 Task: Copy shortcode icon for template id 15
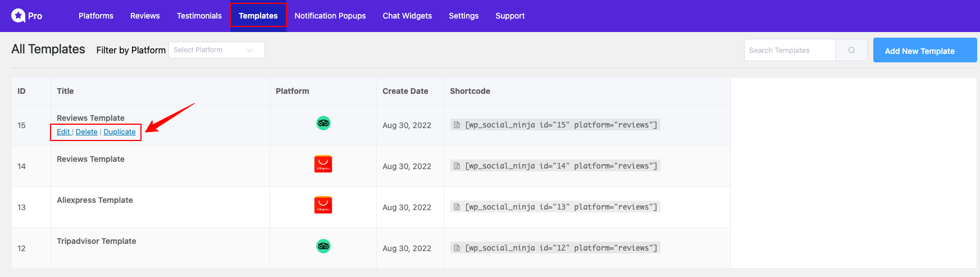457,125
